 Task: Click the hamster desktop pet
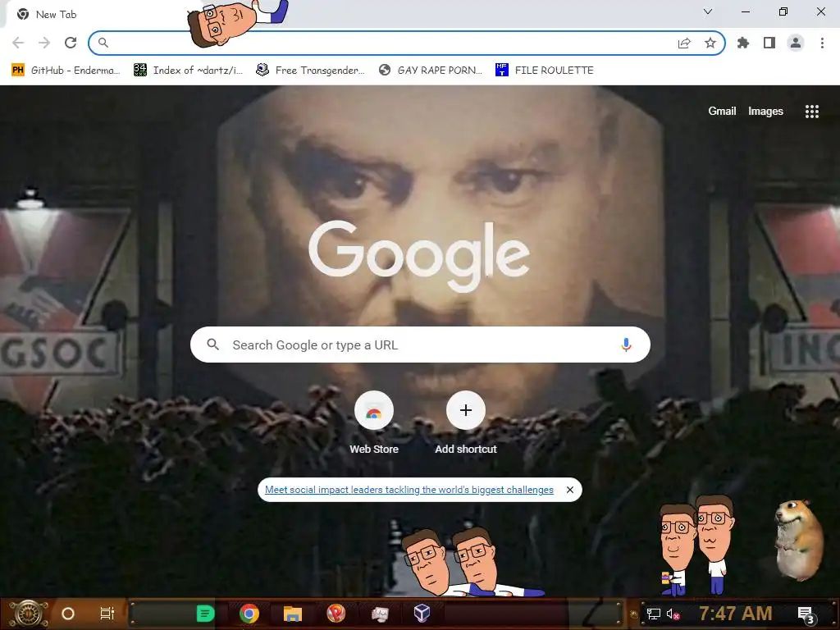click(x=798, y=540)
